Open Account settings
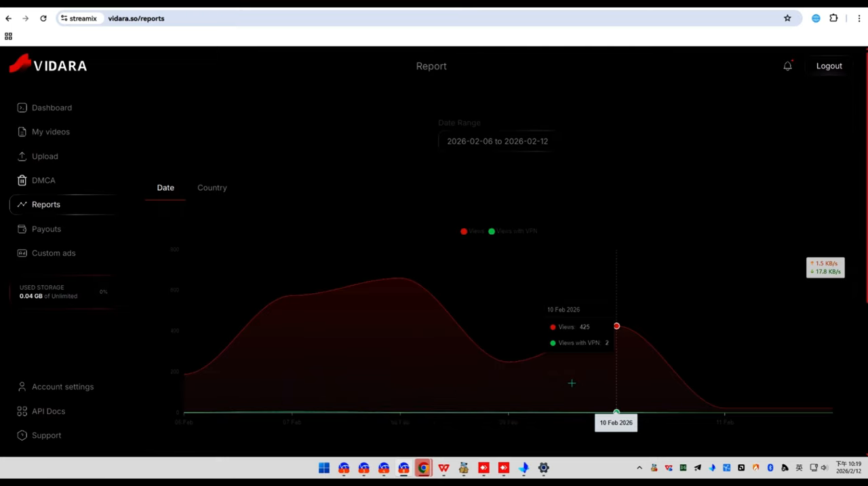The image size is (868, 486). click(x=62, y=387)
